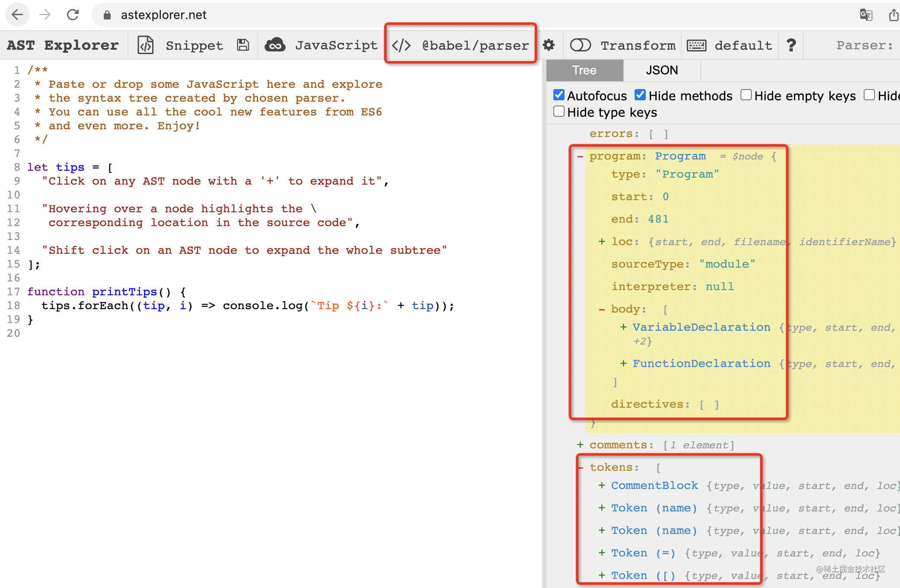Check the Hide type keys option

click(559, 112)
